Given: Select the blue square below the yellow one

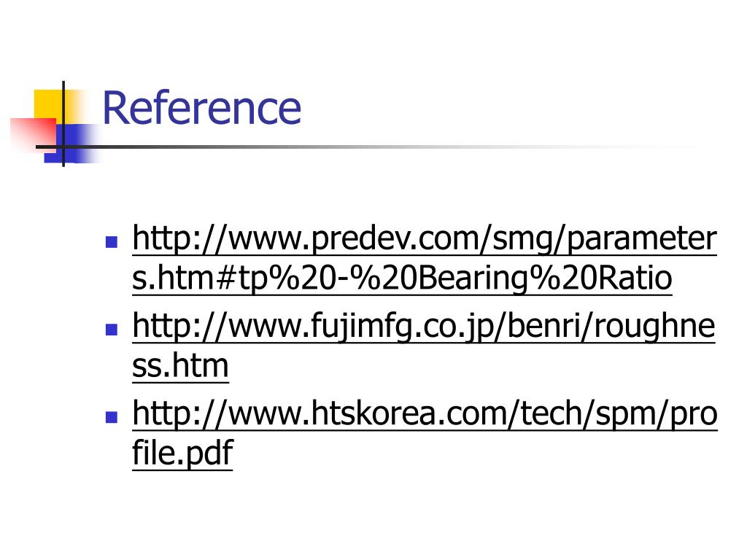Looking at the screenshot, I should click(71, 143).
